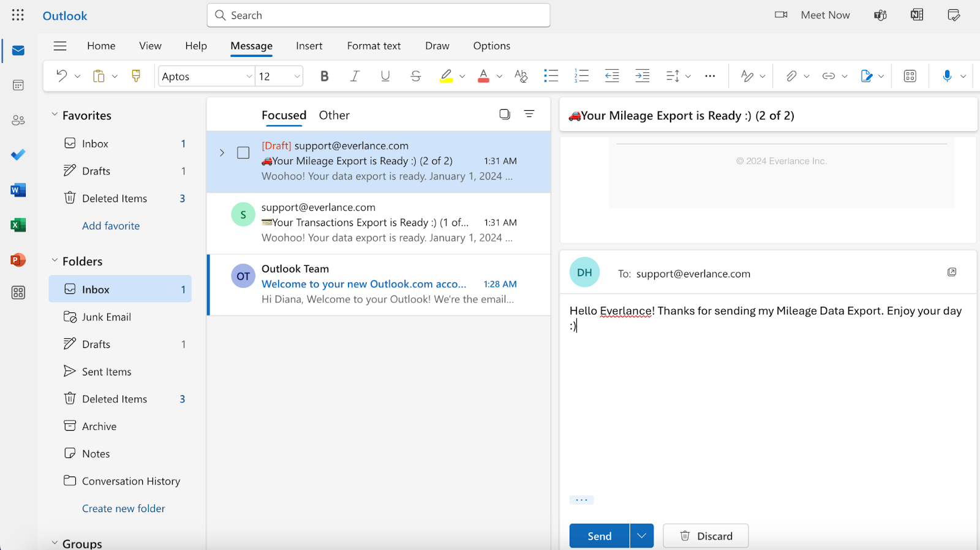Image resolution: width=980 pixels, height=550 pixels.
Task: Apply strikethrough formatting
Action: [415, 76]
